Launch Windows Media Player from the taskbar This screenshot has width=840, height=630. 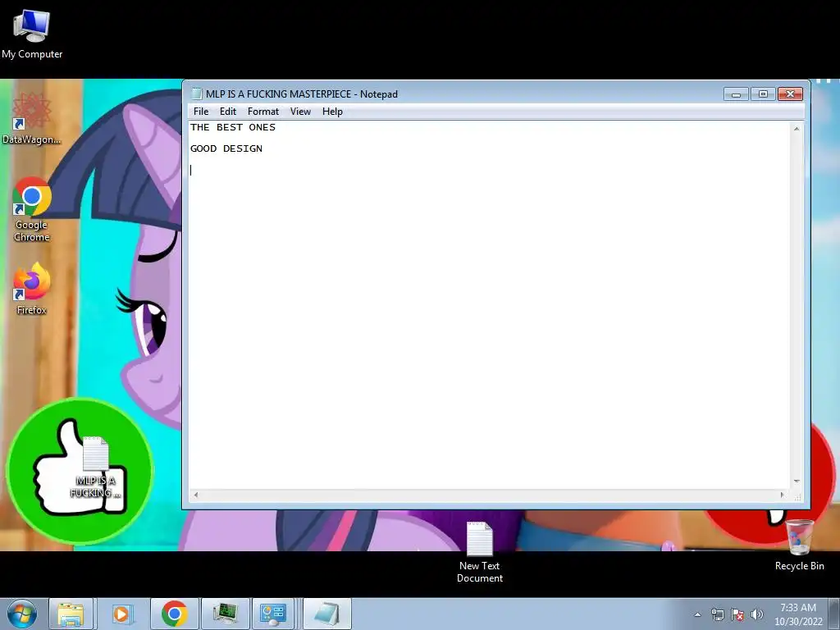121,614
